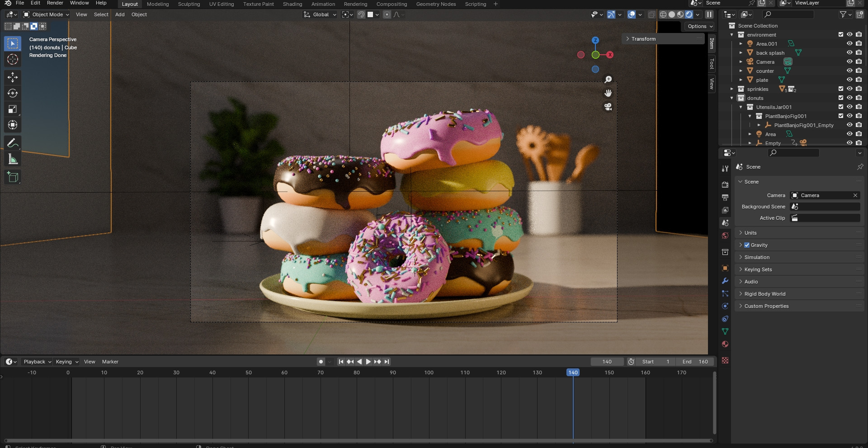The image size is (868, 448).
Task: Click the viewport zoom magnifier icon
Action: [x=608, y=80]
